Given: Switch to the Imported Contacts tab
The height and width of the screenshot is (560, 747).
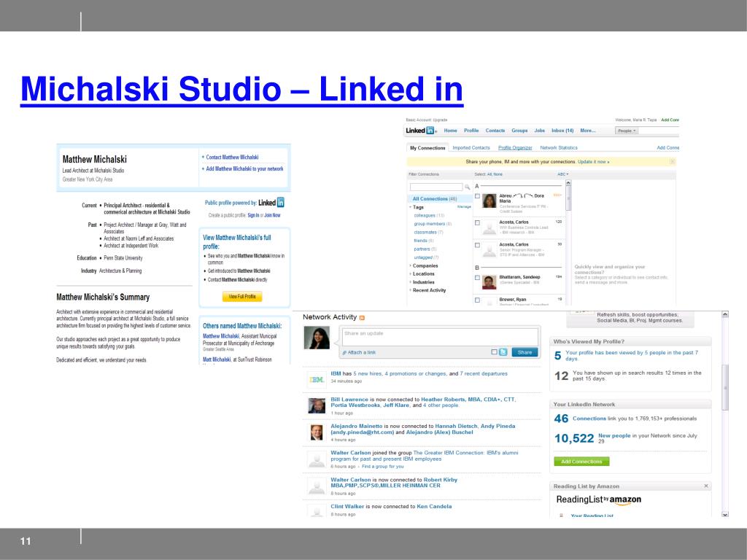Looking at the screenshot, I should pos(471,148).
